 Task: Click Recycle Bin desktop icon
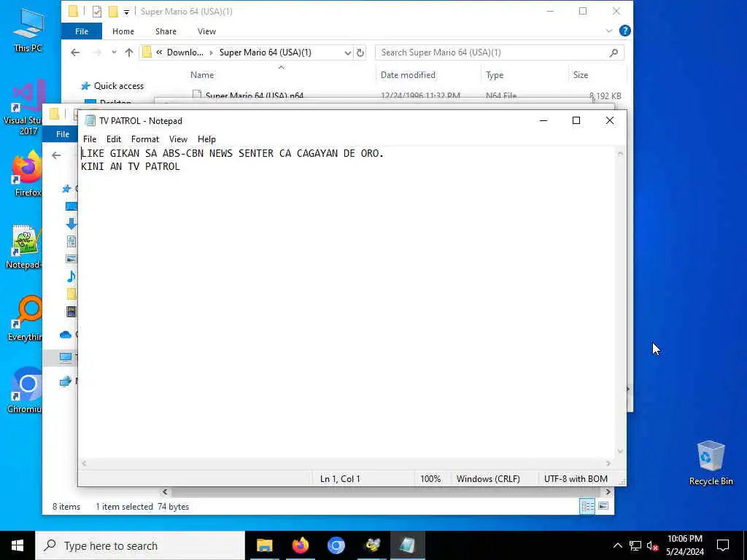tap(711, 463)
